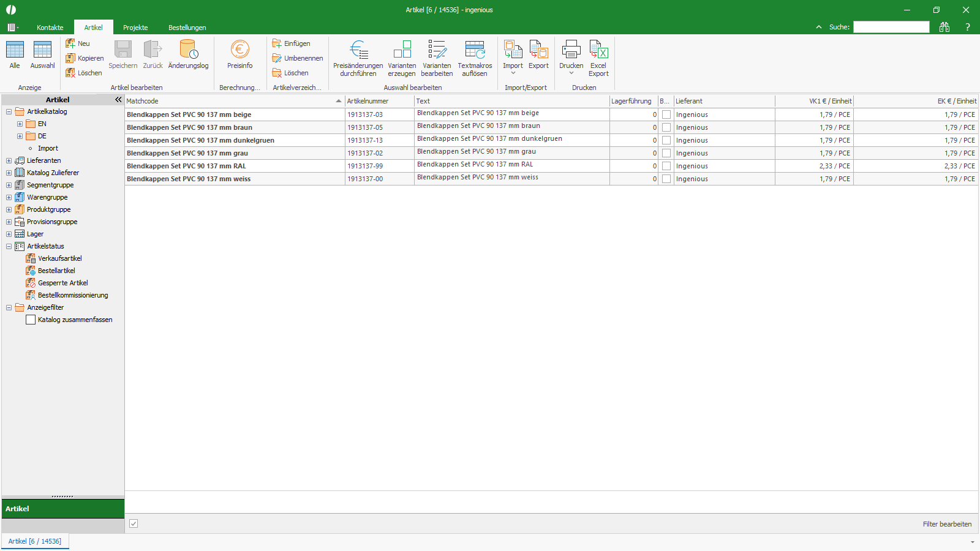The width and height of the screenshot is (980, 551).
Task: Open the Preisinfo euro icon
Action: point(239,50)
